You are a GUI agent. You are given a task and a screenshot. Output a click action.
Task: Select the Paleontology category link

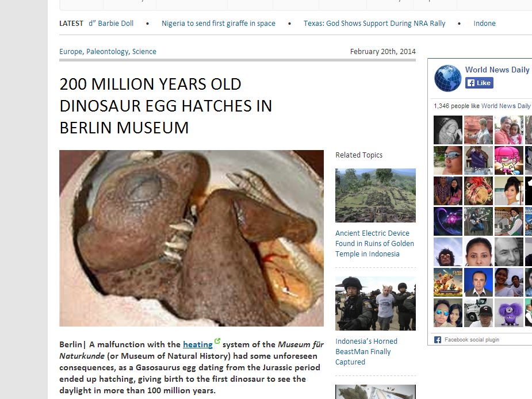[107, 52]
